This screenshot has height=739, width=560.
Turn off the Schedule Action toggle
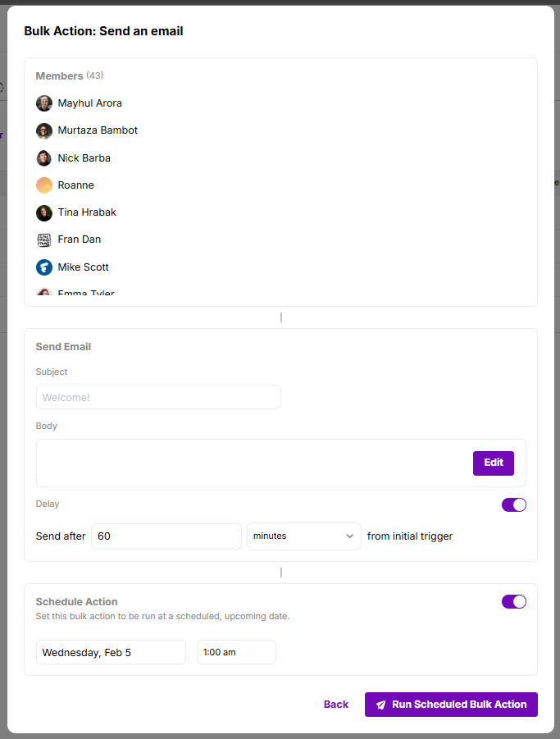(514, 601)
